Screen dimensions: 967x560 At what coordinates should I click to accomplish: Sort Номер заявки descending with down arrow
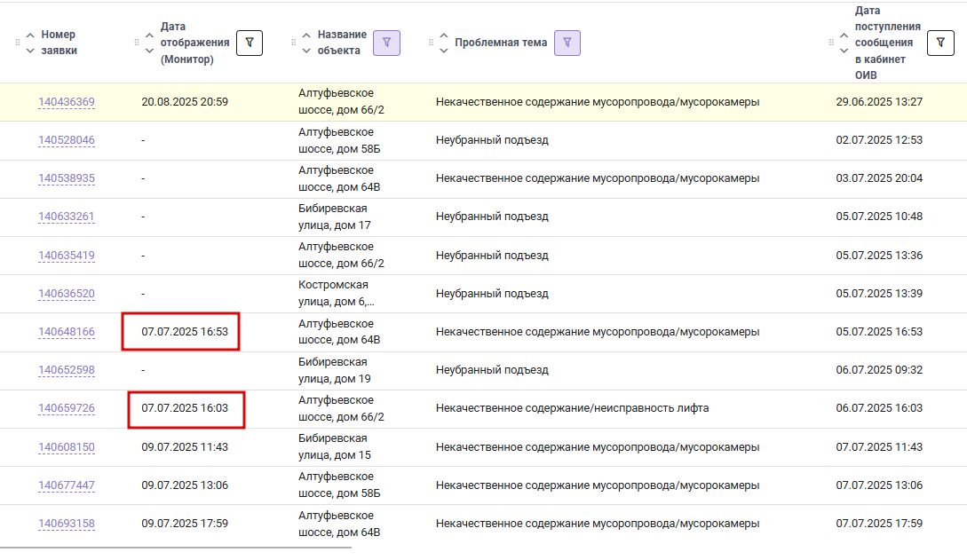click(30, 51)
